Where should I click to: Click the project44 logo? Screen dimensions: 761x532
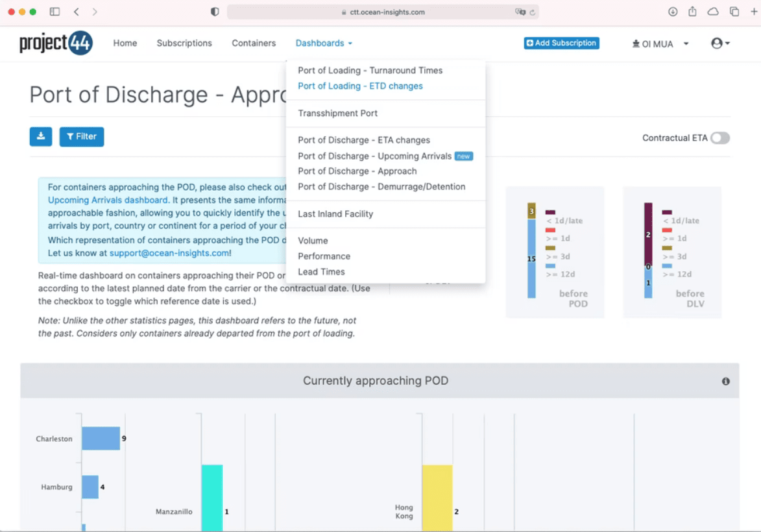click(56, 43)
